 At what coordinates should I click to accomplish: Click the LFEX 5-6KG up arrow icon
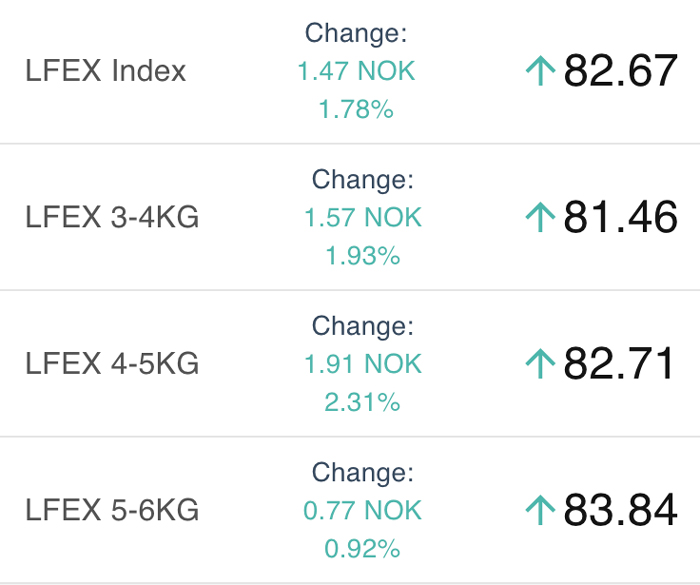tap(540, 510)
